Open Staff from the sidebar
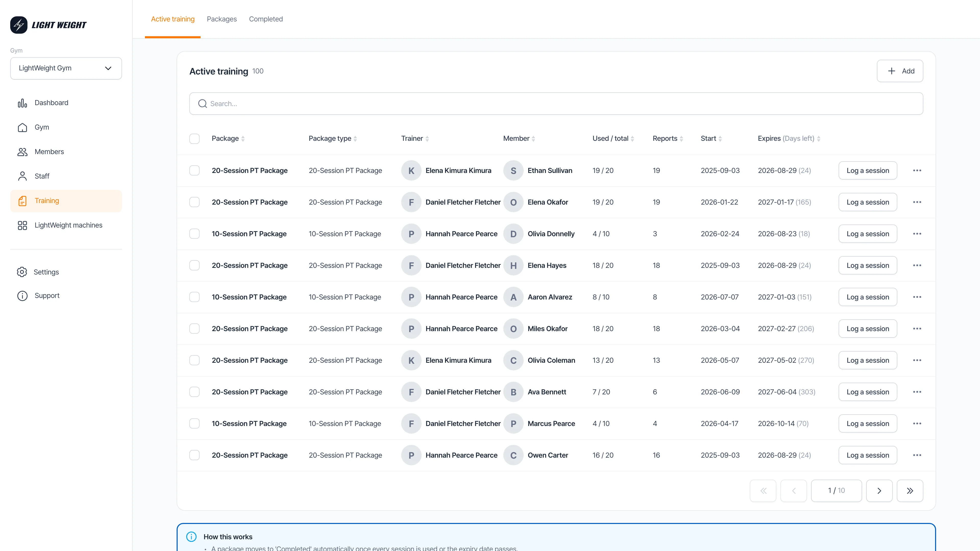980x551 pixels. point(66,177)
